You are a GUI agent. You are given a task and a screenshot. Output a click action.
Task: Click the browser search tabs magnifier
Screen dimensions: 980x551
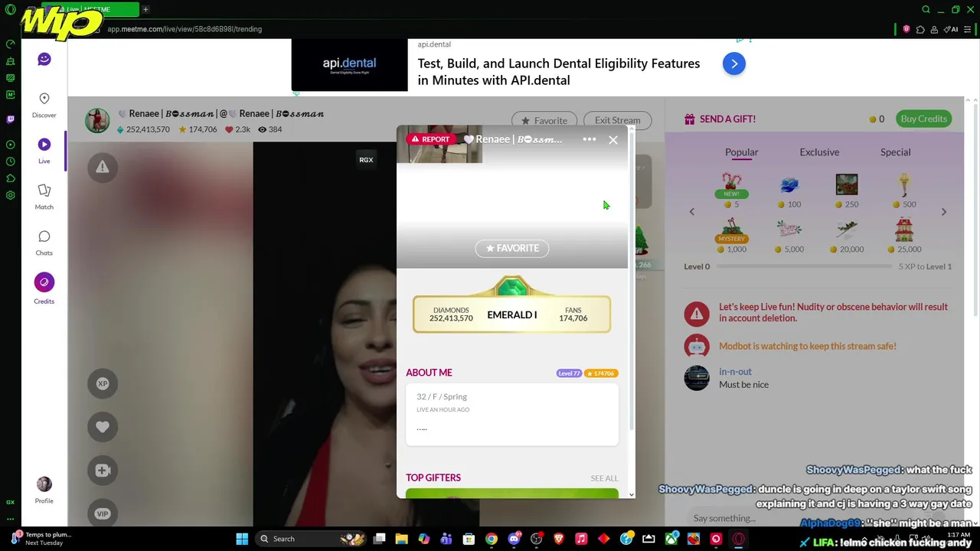point(926,9)
